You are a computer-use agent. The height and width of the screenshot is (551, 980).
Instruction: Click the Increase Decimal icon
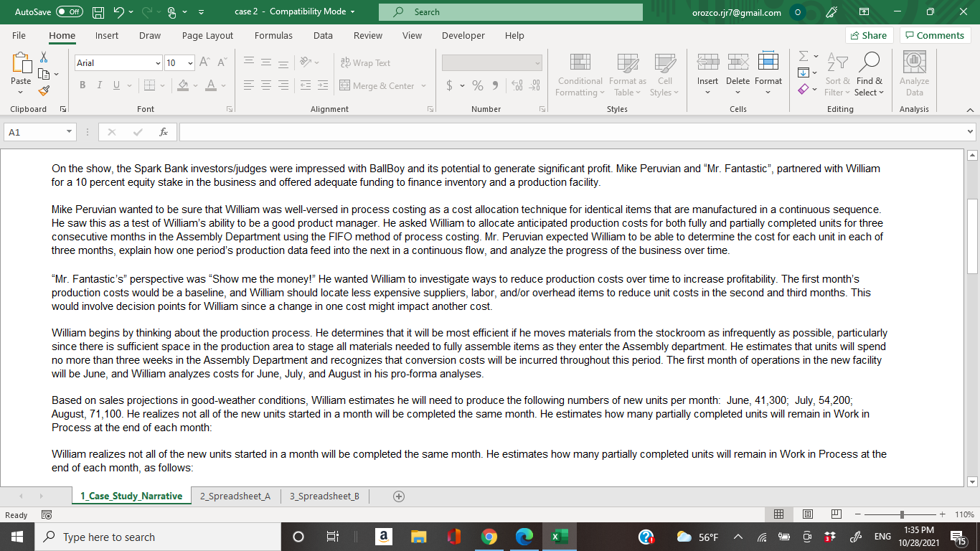click(517, 85)
